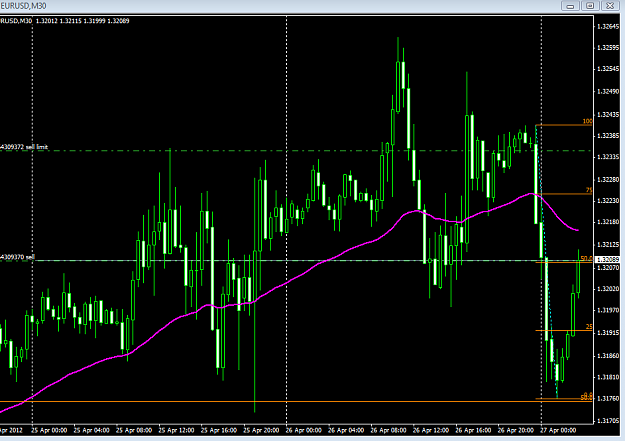Click the 1.32125 price axis label

[608, 244]
